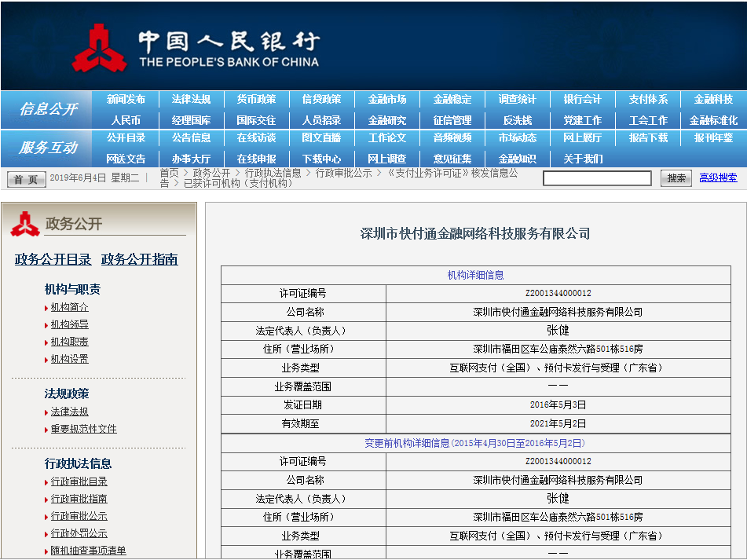The width and height of the screenshot is (747, 560).
Task: Open 行政审批指南 sidebar link
Action: pos(79,499)
